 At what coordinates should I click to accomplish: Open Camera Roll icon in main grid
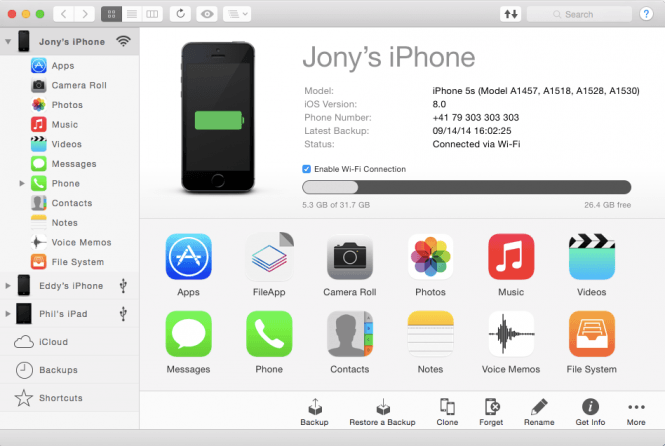point(349,257)
